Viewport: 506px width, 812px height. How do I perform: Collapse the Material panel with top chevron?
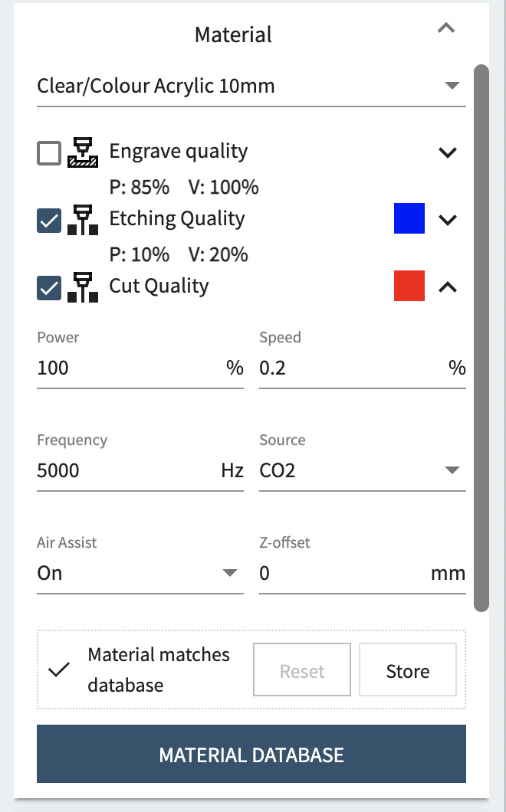tap(446, 29)
